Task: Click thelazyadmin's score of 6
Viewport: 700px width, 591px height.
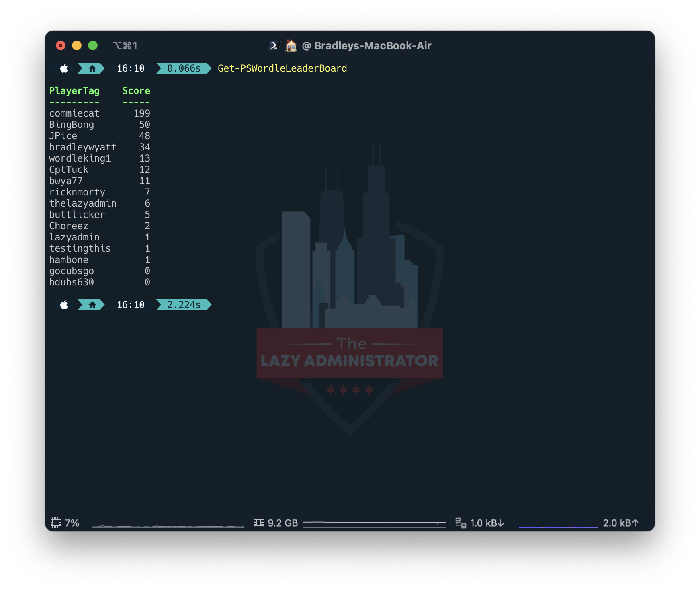Action: 147,203
